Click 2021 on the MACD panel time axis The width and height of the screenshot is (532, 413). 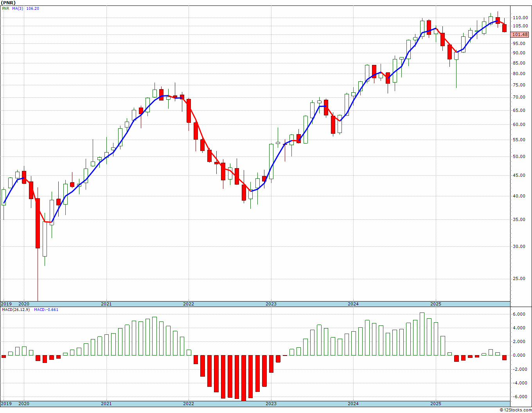click(106, 404)
